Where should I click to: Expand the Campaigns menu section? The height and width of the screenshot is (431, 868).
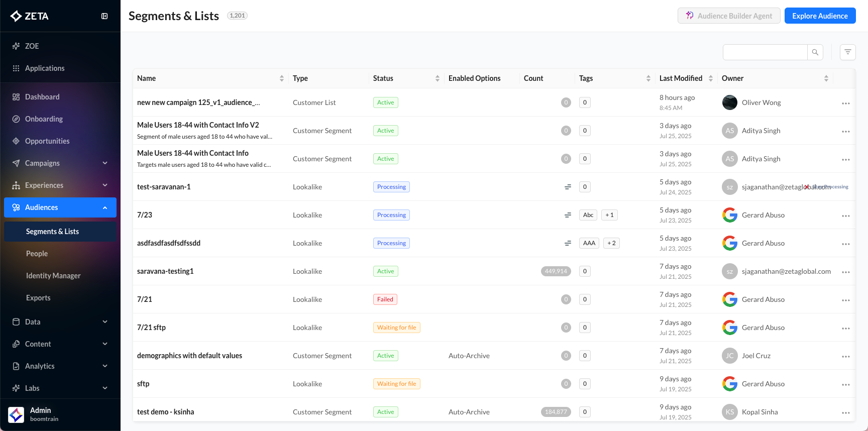coord(104,163)
